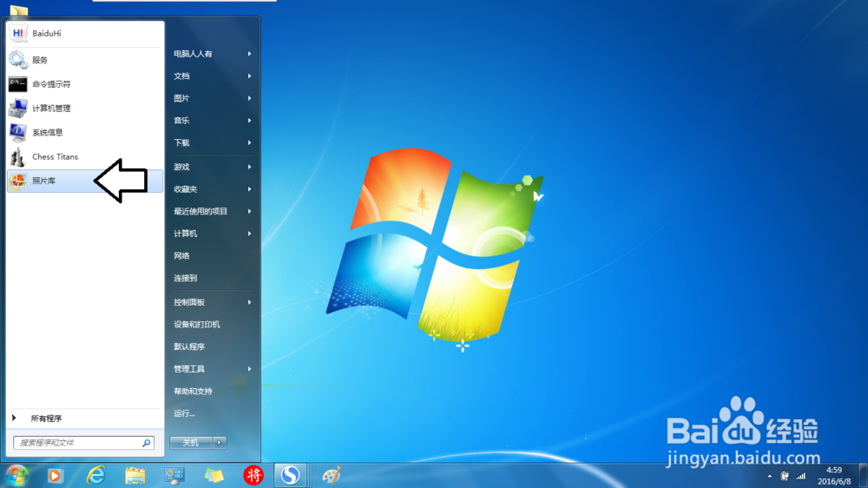Click the Windows Start orb
Screen dimensions: 868x488
16,475
